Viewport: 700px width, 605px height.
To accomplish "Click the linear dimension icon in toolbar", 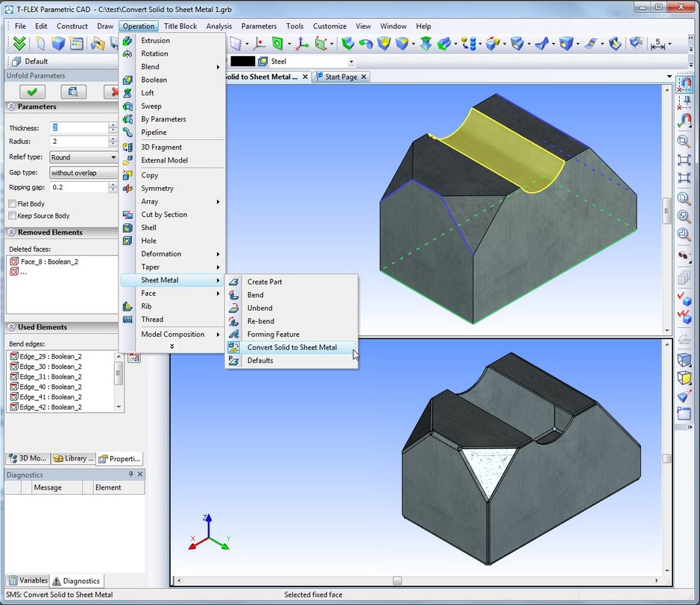I will [x=658, y=45].
